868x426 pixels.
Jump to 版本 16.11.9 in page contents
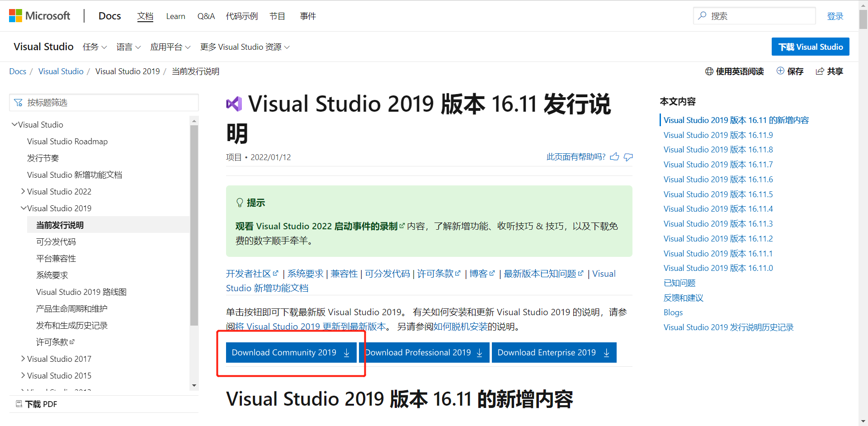click(718, 135)
